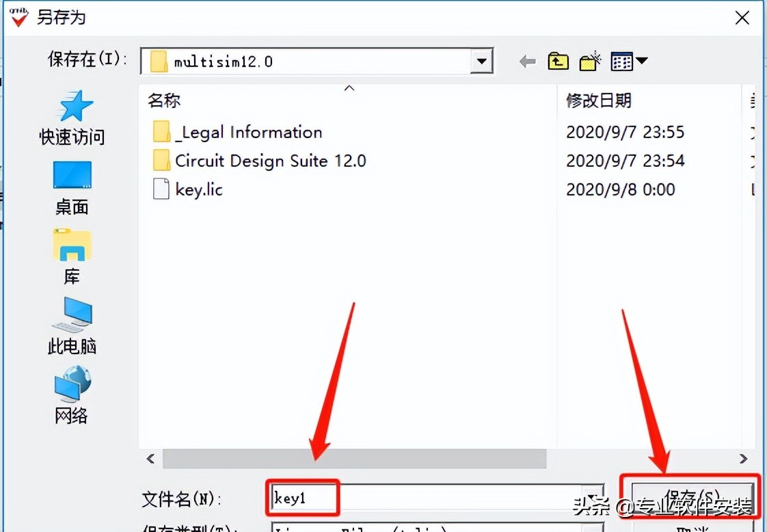
Task: Open 桌面 from the sidebar
Action: click(x=72, y=186)
